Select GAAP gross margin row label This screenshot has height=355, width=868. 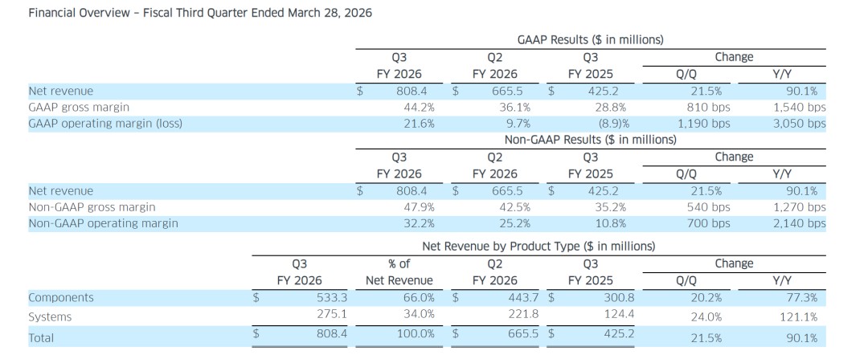click(x=79, y=108)
